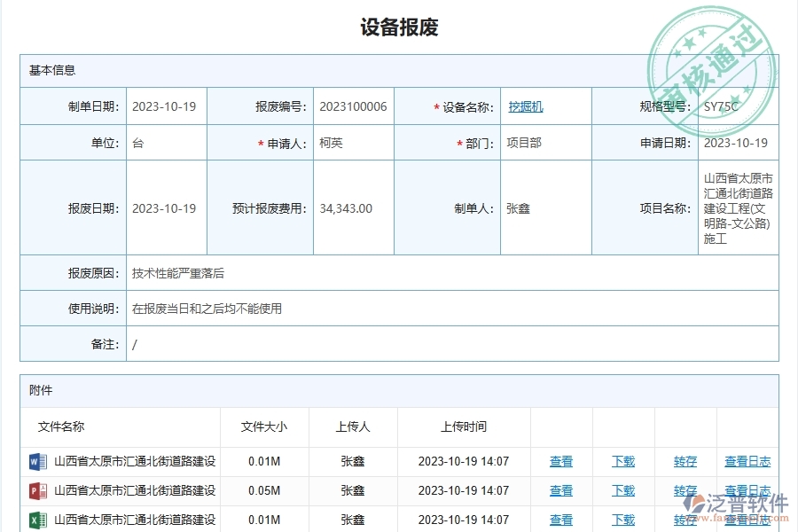Screen dimensions: 798x532
Task: Click 下载 on the PDF attachment row
Action: point(623,490)
